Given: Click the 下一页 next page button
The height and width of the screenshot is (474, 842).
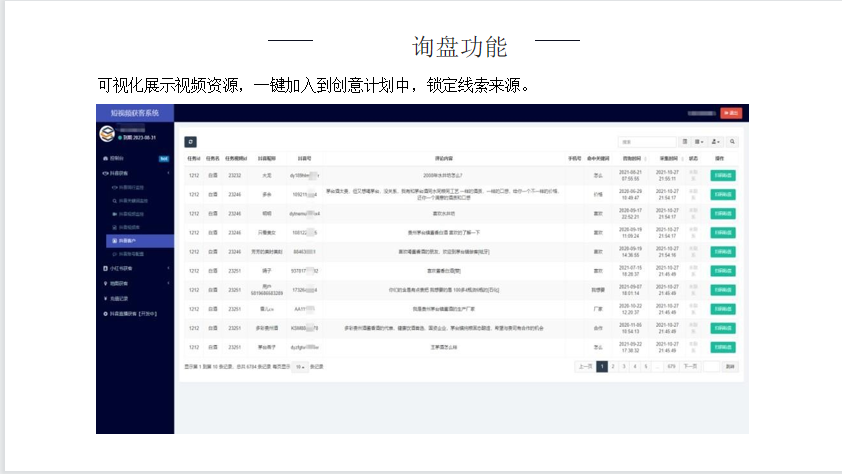Looking at the screenshot, I should coord(690,367).
